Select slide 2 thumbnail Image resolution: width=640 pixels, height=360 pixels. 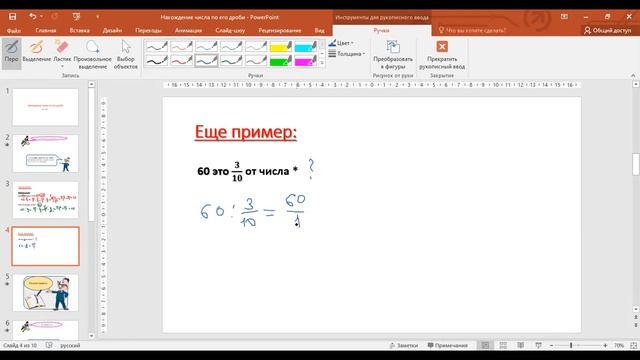pos(45,153)
